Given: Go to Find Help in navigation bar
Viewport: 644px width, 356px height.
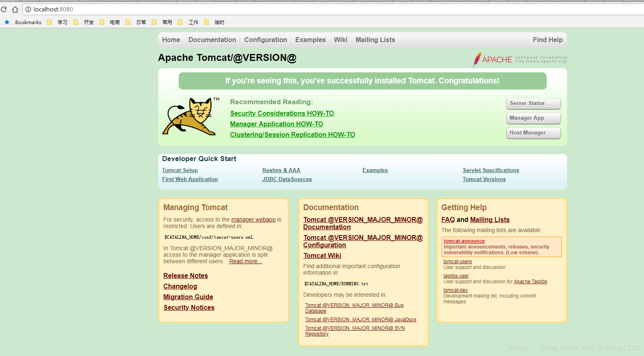Looking at the screenshot, I should 548,40.
